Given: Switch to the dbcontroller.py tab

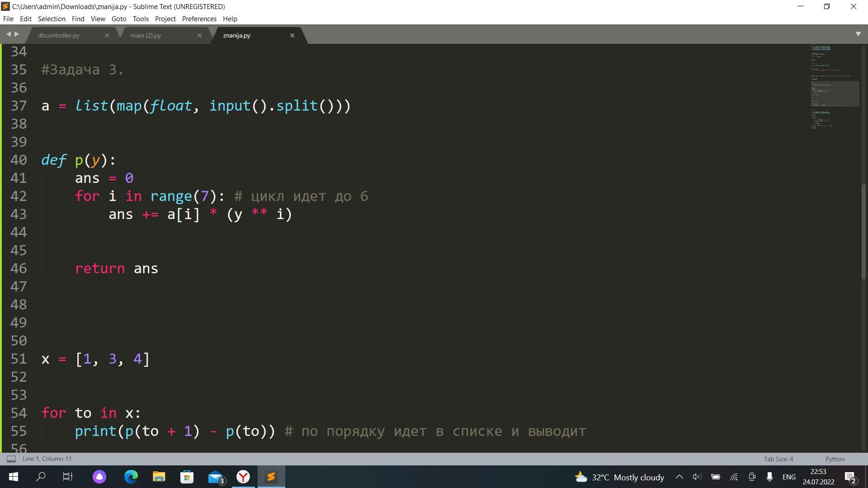Looking at the screenshot, I should (59, 35).
